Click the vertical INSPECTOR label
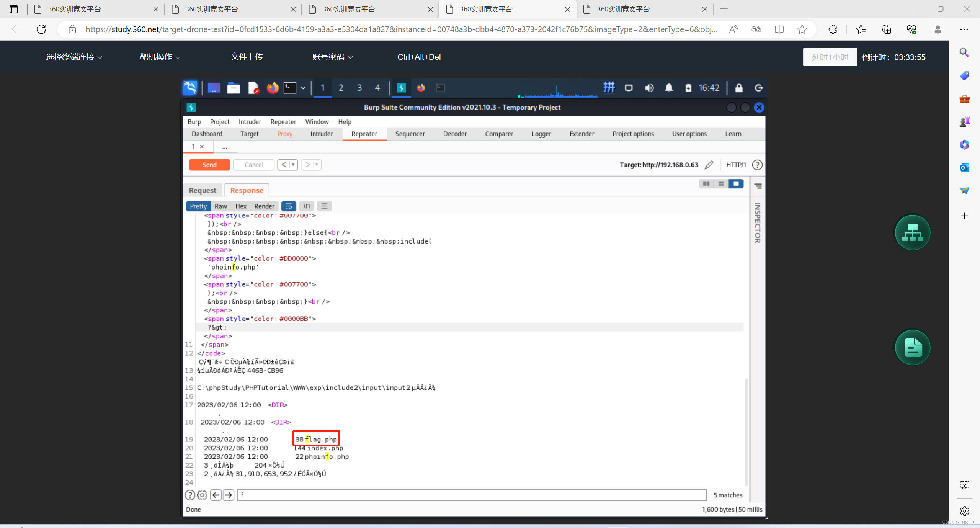 [758, 223]
